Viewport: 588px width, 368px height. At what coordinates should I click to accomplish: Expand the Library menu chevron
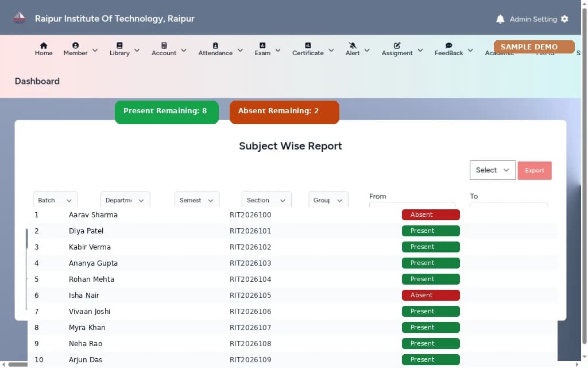[x=137, y=50]
